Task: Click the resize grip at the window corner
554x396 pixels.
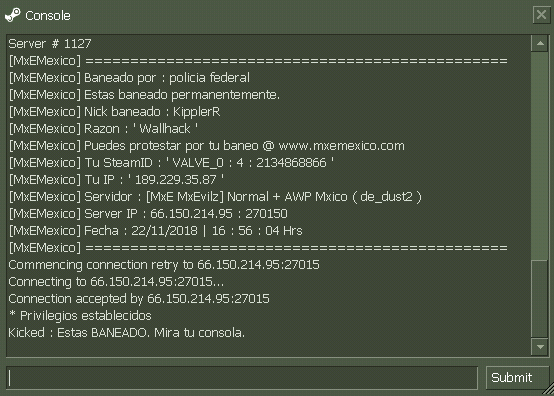Action: 548,390
